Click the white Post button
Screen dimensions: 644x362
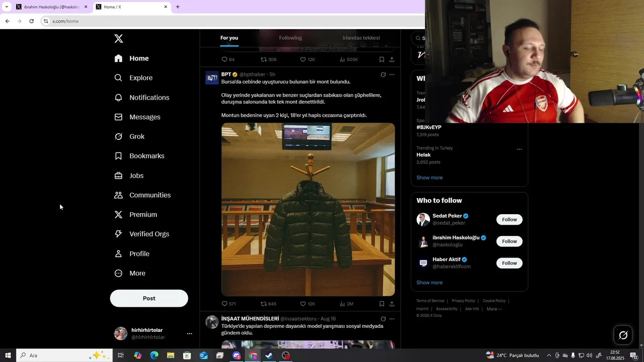[x=149, y=298]
